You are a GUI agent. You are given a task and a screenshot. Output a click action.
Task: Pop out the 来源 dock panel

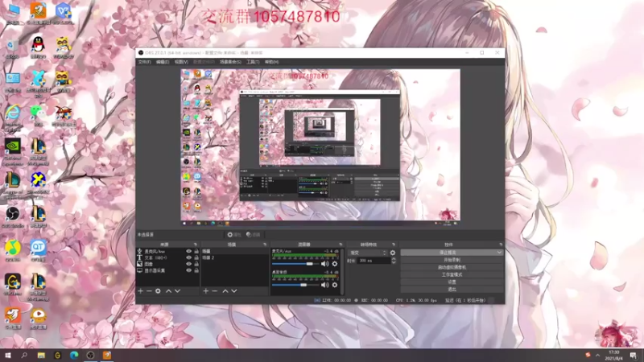click(195, 245)
